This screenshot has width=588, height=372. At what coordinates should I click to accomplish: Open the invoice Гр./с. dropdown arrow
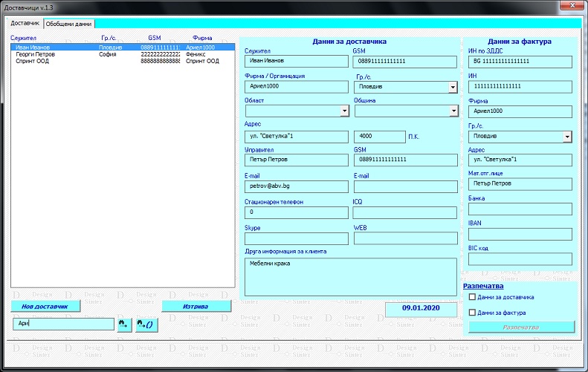[x=568, y=137]
